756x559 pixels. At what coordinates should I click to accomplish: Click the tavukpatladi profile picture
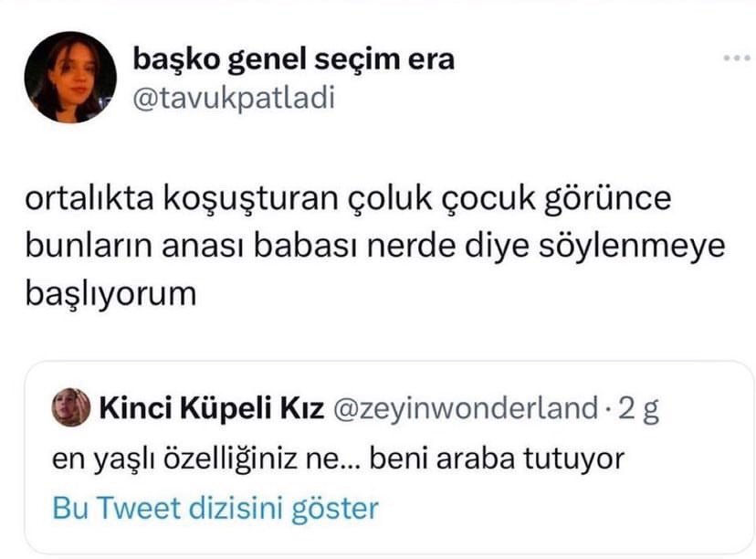(70, 78)
